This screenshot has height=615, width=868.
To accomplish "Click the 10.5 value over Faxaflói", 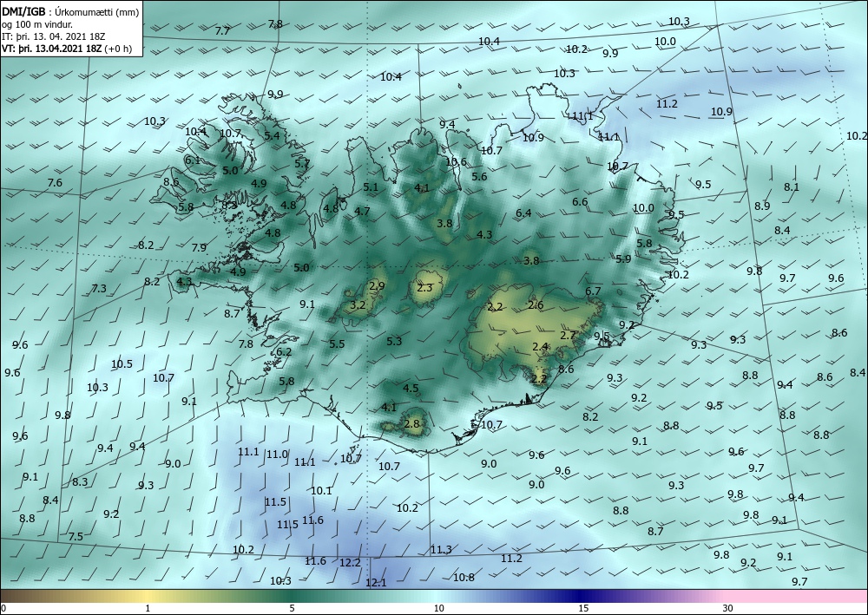I will [122, 364].
